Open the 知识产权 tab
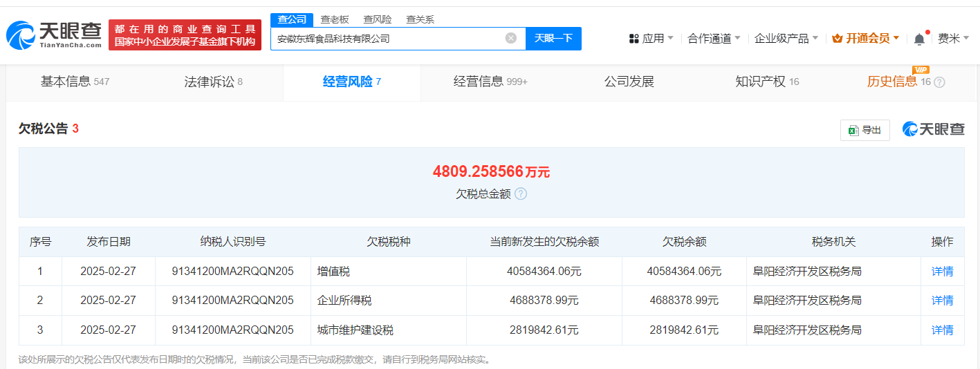Image resolution: width=980 pixels, height=369 pixels. [767, 82]
